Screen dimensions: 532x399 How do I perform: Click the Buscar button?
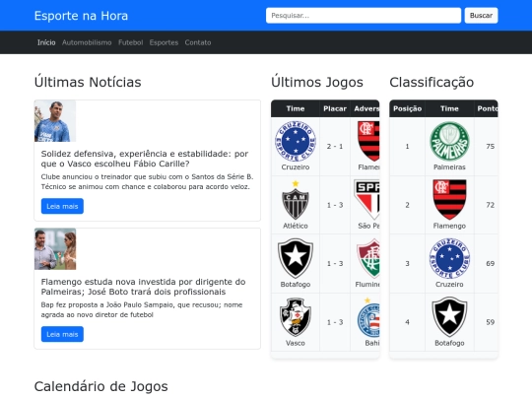481,15
